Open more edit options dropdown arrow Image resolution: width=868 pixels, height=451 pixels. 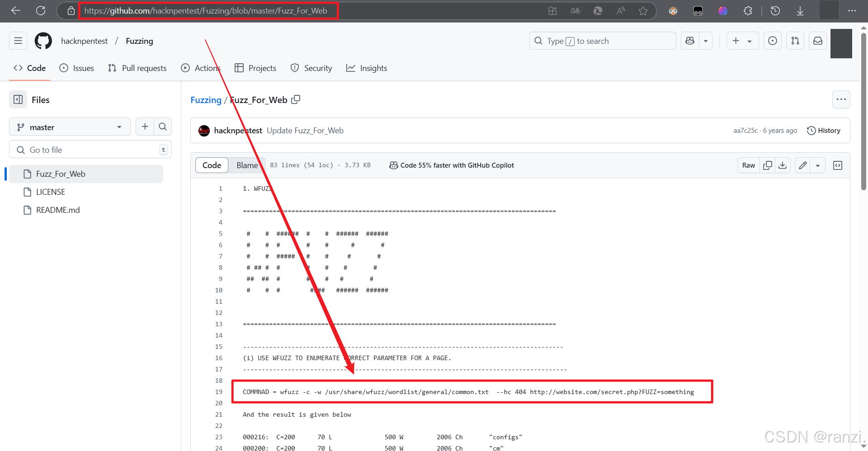point(818,165)
